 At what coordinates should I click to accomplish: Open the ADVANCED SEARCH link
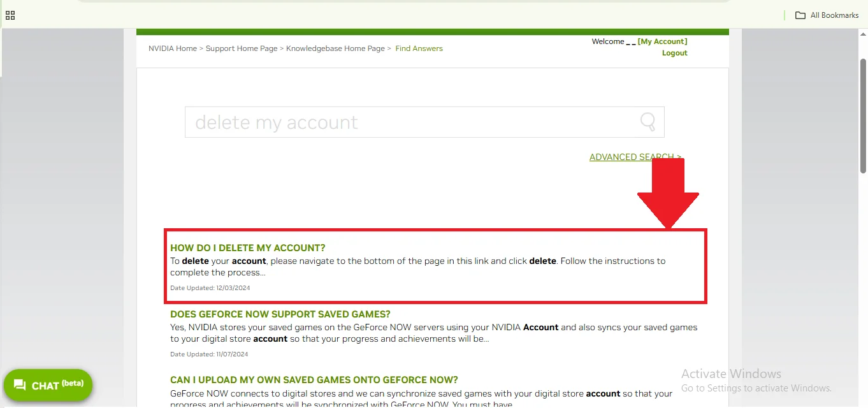635,157
